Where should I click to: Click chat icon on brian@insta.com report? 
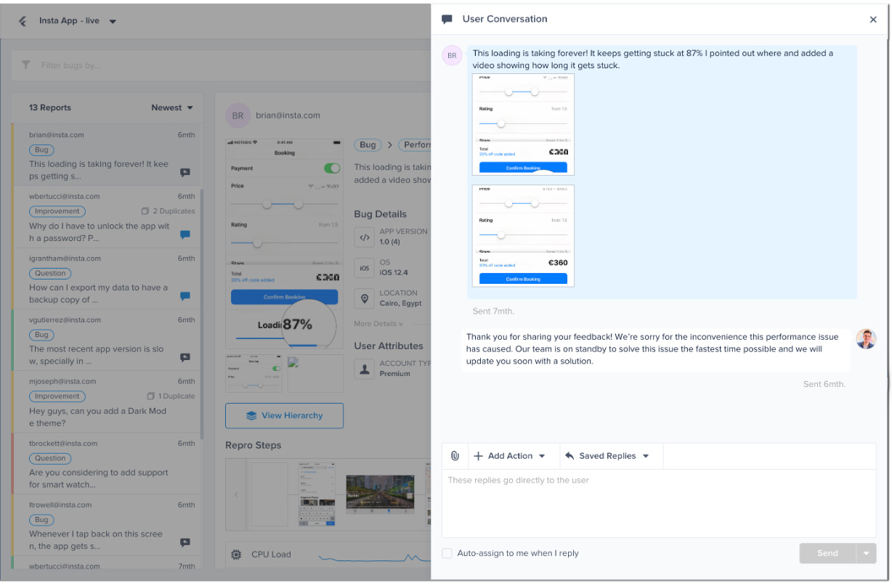tap(185, 173)
